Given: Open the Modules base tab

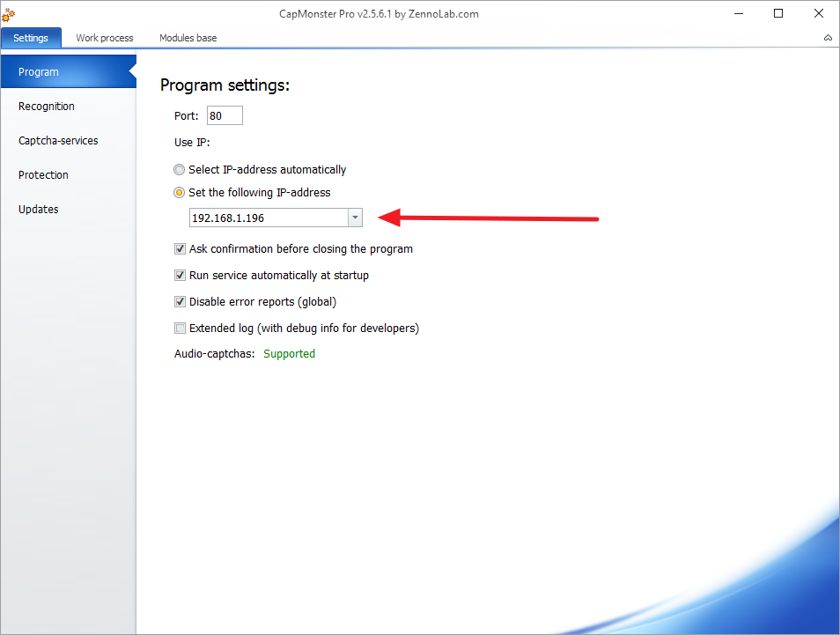Looking at the screenshot, I should pyautogui.click(x=188, y=38).
